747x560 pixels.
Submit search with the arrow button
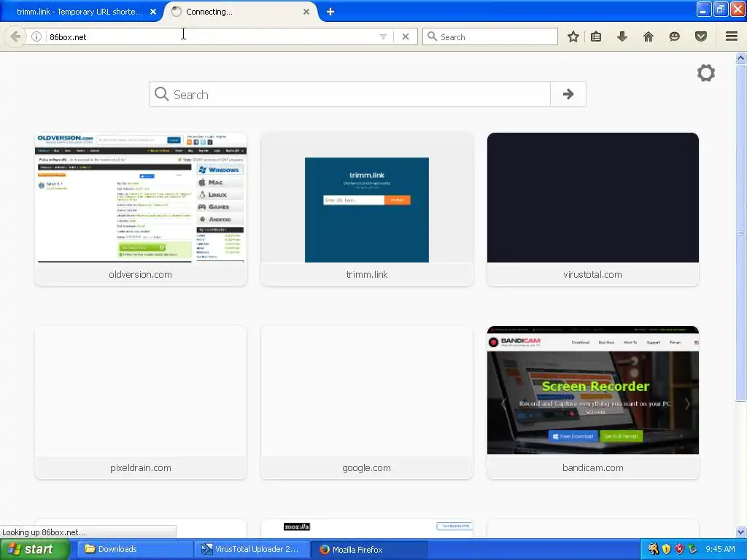(x=568, y=94)
